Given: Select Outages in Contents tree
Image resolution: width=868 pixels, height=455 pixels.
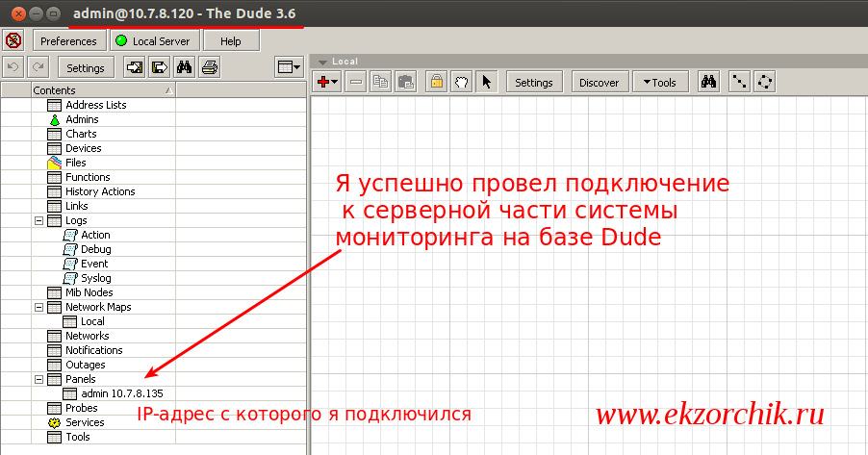Looking at the screenshot, I should pyautogui.click(x=86, y=365).
